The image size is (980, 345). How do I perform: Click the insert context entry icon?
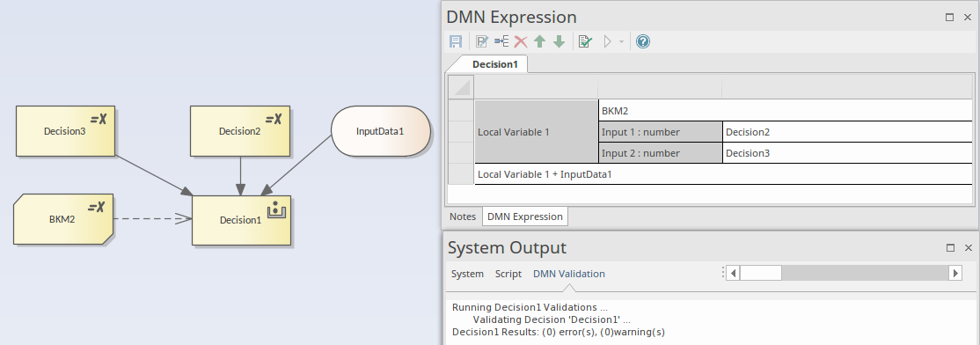501,41
